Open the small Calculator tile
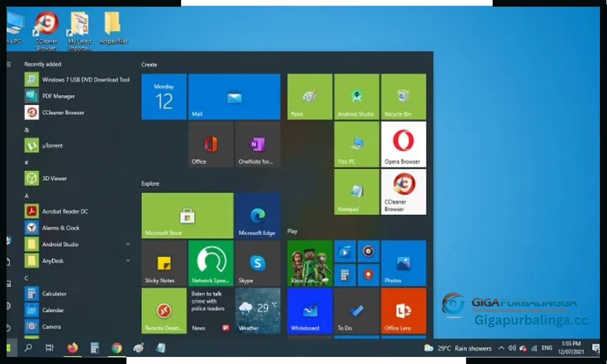Viewport: 607px width, 364px height. tap(345, 275)
